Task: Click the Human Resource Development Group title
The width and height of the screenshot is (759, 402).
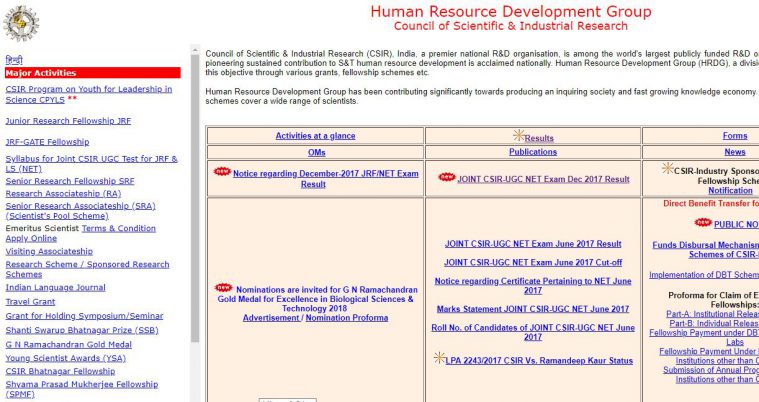Action: tap(511, 11)
